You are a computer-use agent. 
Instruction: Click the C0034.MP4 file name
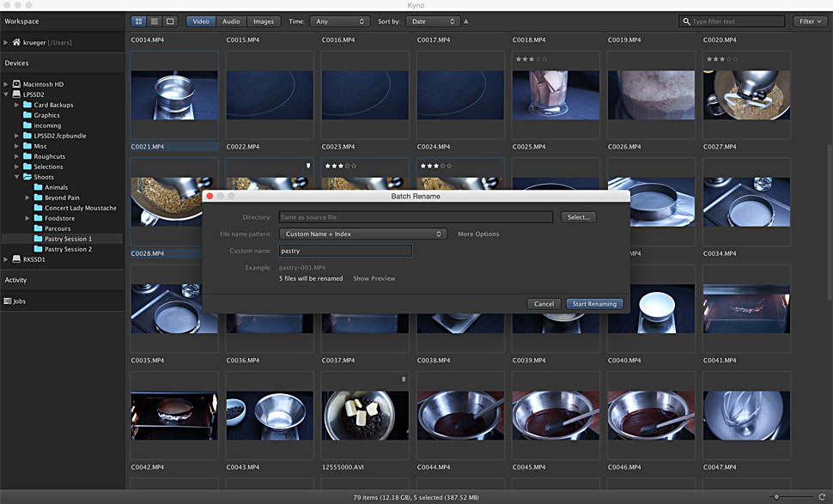tap(720, 254)
